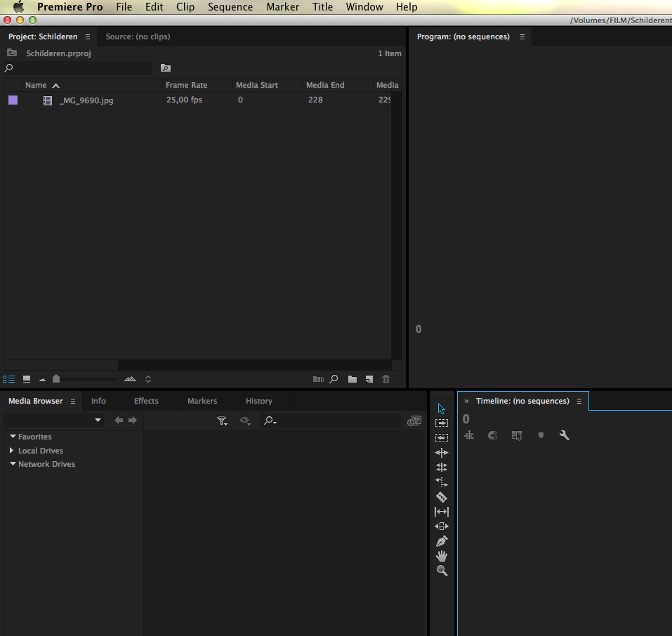This screenshot has width=672, height=636.
Task: Close the Timeline panel tab
Action: (x=467, y=401)
